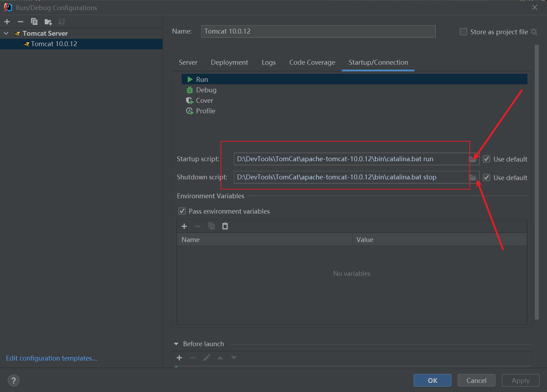
Task: Add a Before launch task
Action: coord(179,358)
